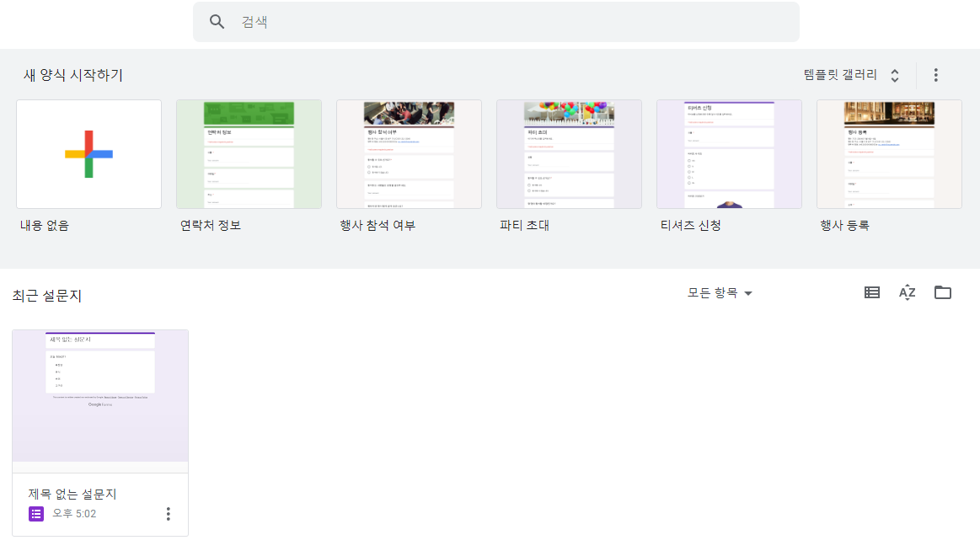The height and width of the screenshot is (551, 980).
Task: Open the three-dot menu next to 템플릿 갤러리
Action: (x=935, y=74)
